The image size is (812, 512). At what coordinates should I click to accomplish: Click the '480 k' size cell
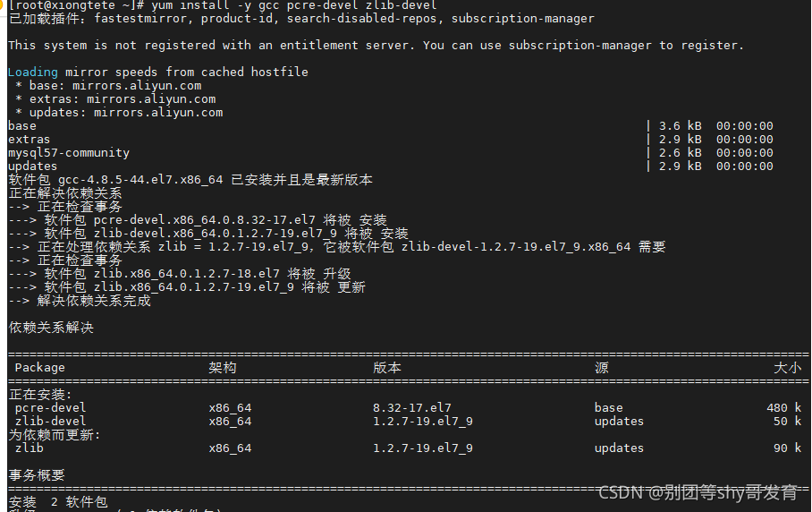[784, 408]
